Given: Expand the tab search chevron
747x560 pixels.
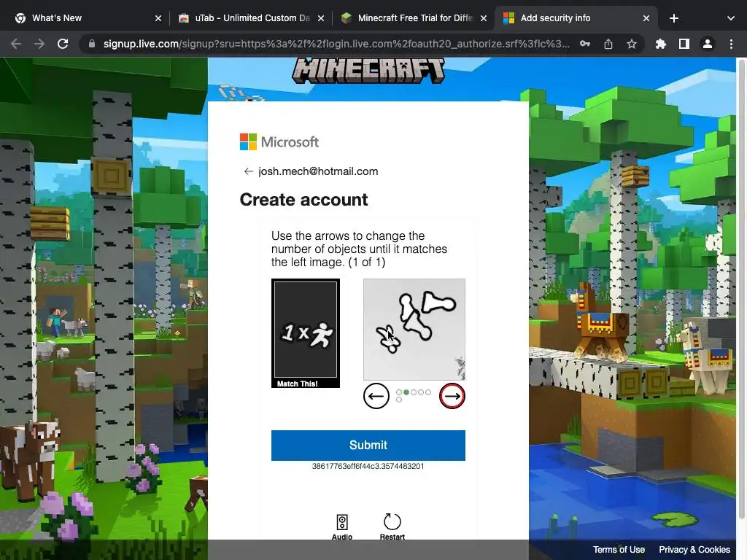Looking at the screenshot, I should coord(731,18).
